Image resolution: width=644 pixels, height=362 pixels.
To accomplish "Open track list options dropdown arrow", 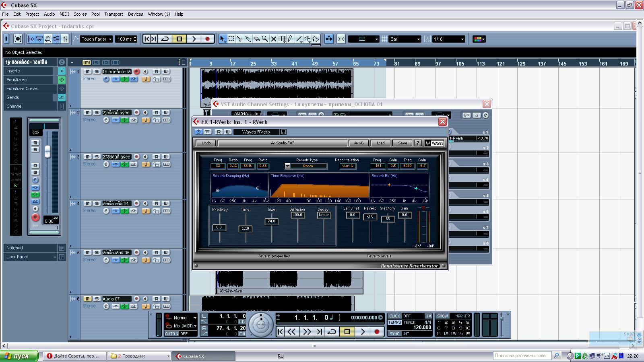I will point(72,62).
